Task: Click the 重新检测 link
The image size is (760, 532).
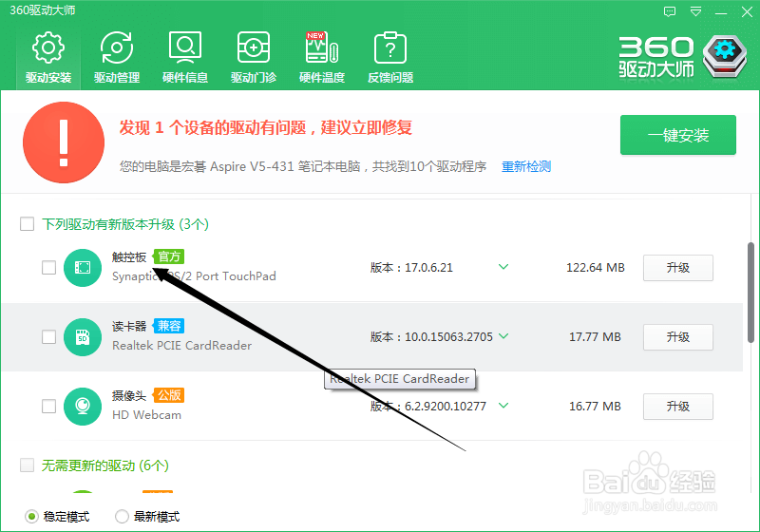Action: click(526, 166)
